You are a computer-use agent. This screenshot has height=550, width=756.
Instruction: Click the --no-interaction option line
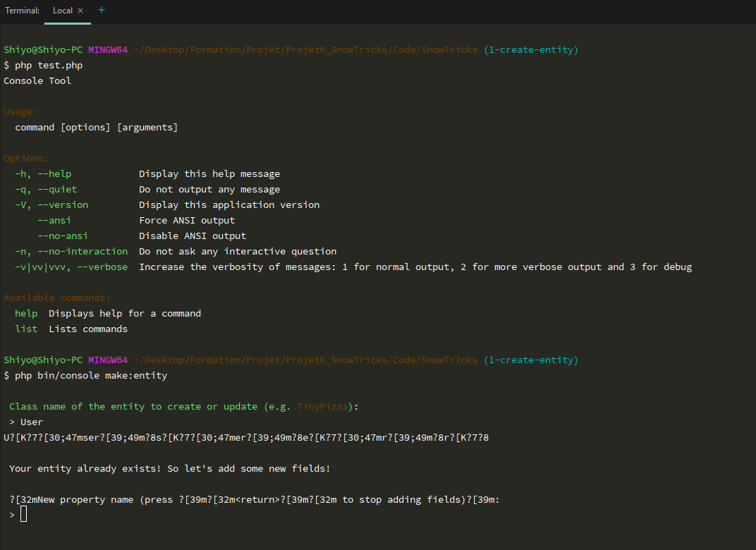click(71, 251)
